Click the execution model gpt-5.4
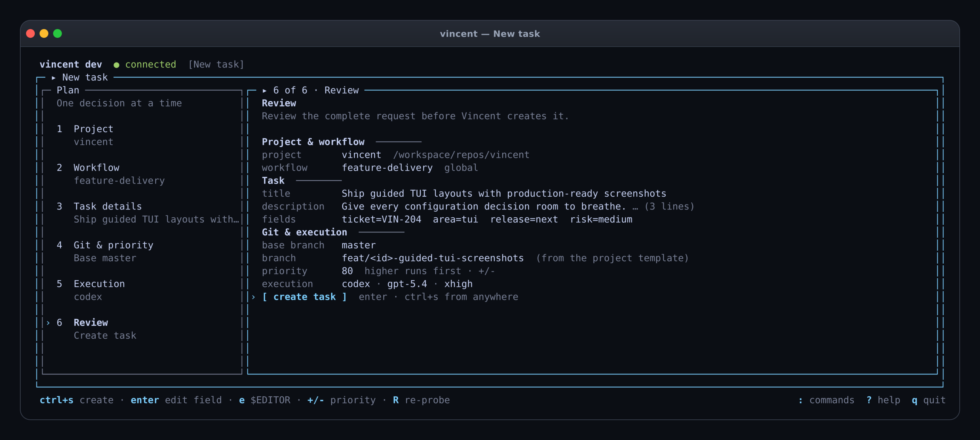 (x=407, y=284)
